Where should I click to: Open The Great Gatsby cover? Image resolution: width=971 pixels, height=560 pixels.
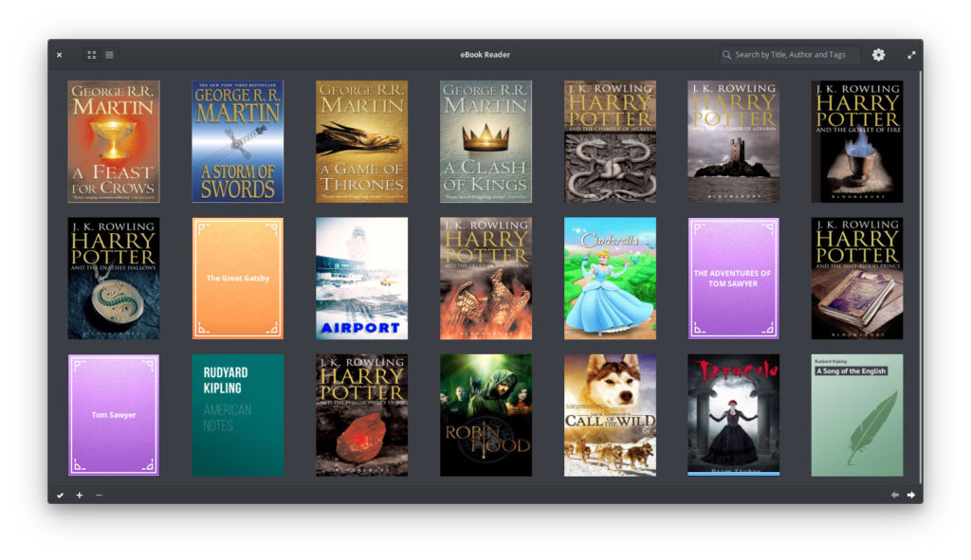237,278
